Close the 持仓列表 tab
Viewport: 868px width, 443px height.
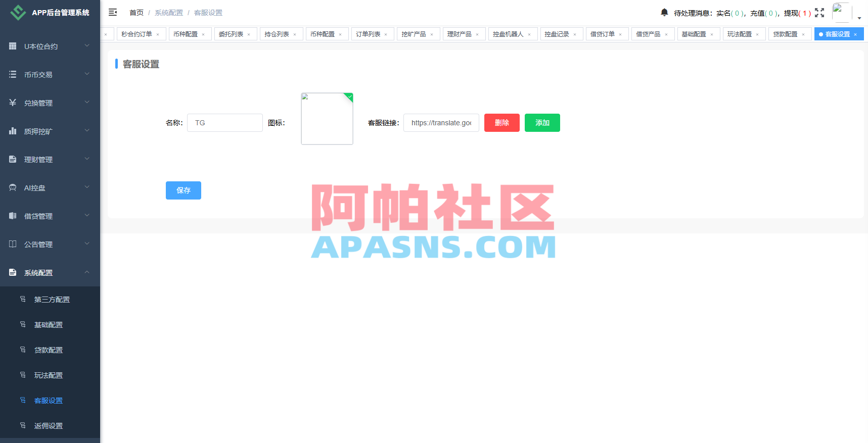pos(295,34)
